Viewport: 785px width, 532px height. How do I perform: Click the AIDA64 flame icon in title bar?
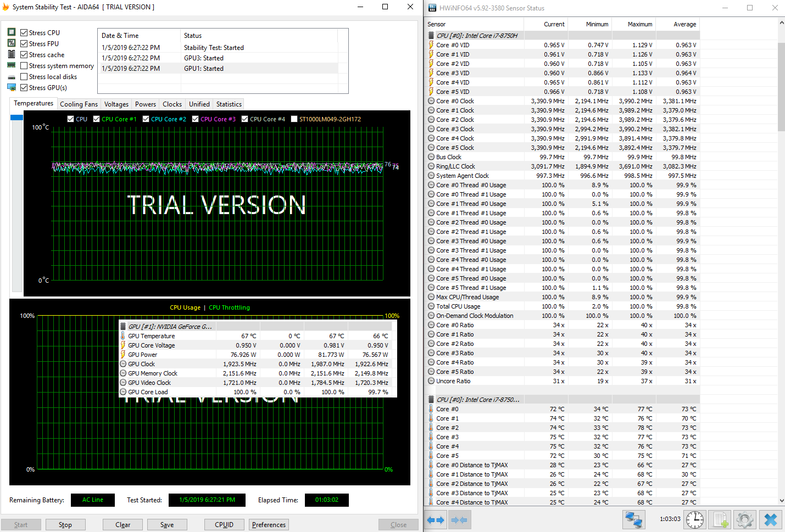tap(6, 7)
